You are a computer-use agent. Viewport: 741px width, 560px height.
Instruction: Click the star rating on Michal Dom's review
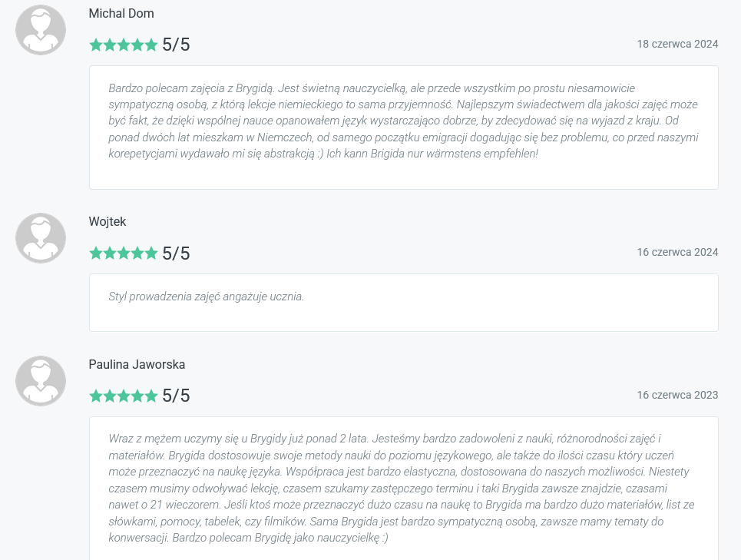click(123, 45)
